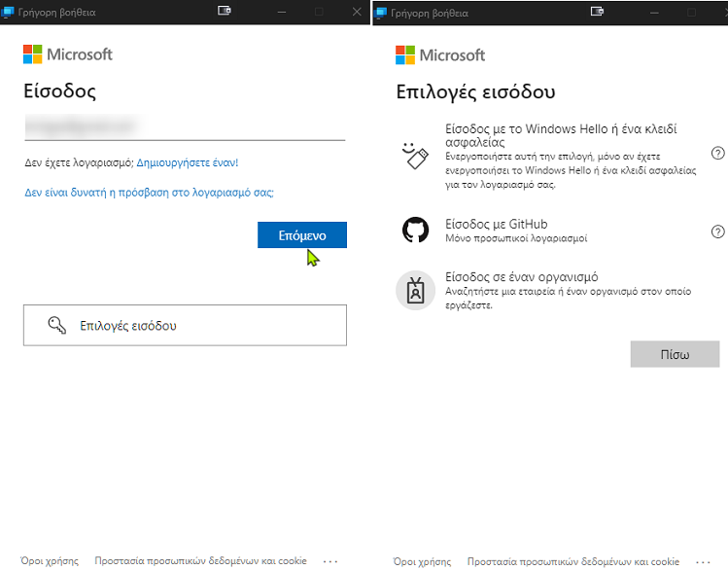Click Μόνο προσωπικοί λογαριασμοί subtitle text
The width and height of the screenshot is (728, 570).
(516, 238)
